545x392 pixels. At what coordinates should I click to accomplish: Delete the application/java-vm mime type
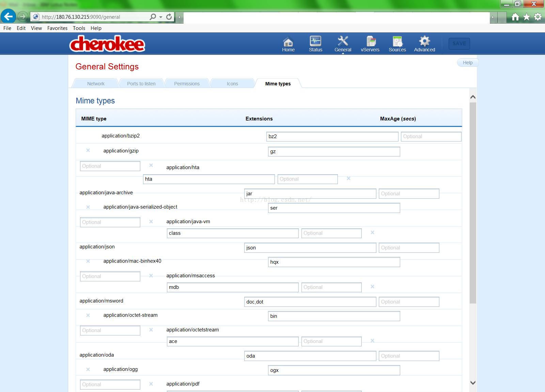click(151, 222)
